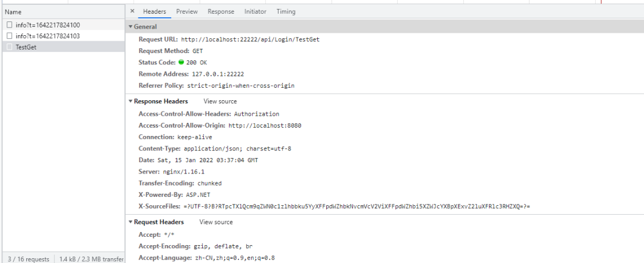Image resolution: width=644 pixels, height=263 pixels.
Task: Click the Access-Control-Allow-Origin localhost:8080 value
Action: [x=265, y=125]
